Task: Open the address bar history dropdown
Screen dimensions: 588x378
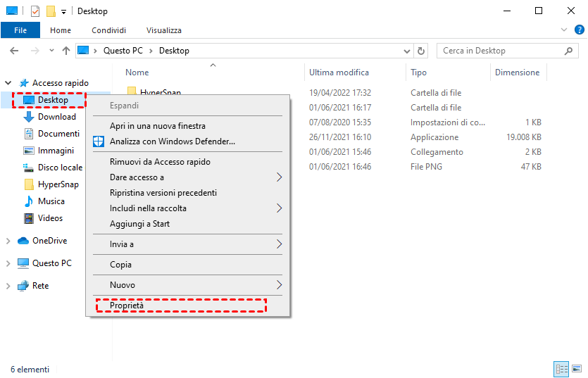Action: (x=406, y=51)
